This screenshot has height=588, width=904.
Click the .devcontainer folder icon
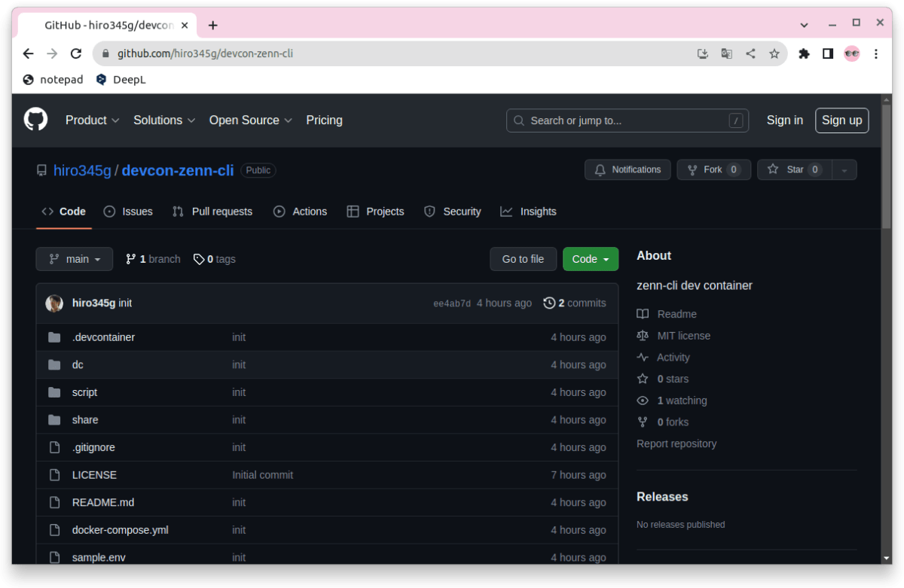point(54,337)
